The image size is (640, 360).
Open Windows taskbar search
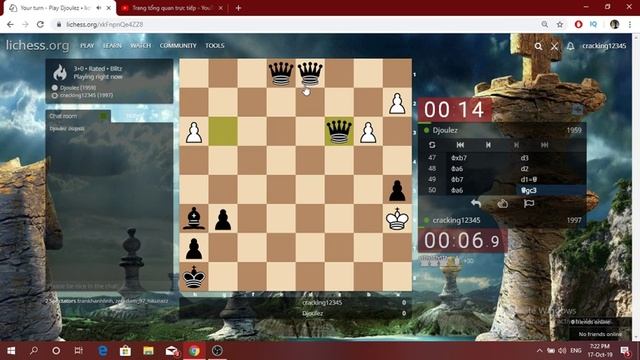click(x=34, y=351)
